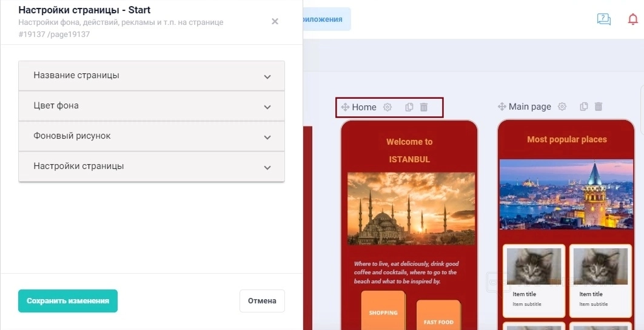Delete the Main page with trash icon
Image resolution: width=644 pixels, height=330 pixels.
[599, 107]
